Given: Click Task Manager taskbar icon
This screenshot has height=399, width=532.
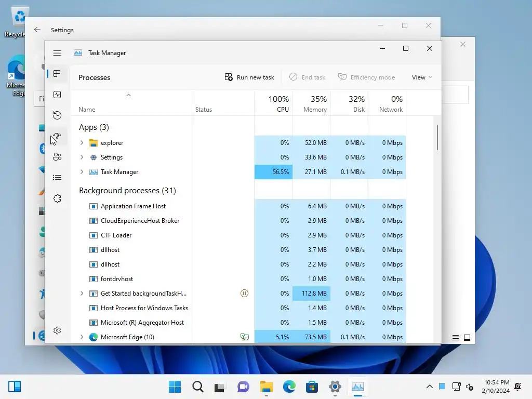Looking at the screenshot, I should tap(358, 387).
